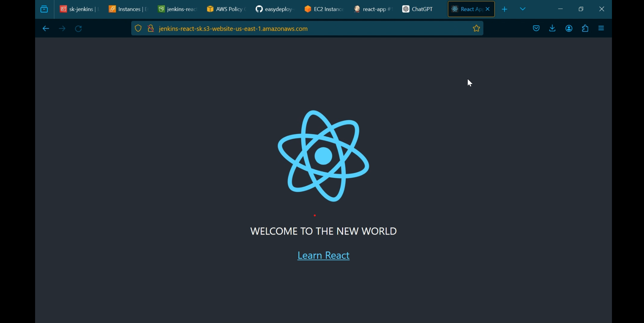
Task: Click the WELCOME TO THE NEW WORLD text
Action: tap(324, 232)
